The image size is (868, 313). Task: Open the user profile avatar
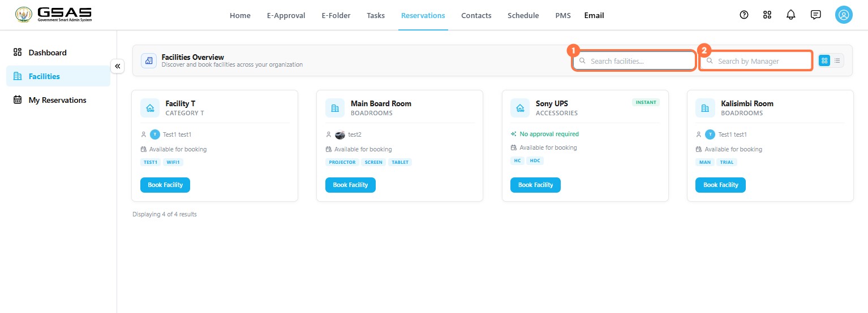point(844,15)
